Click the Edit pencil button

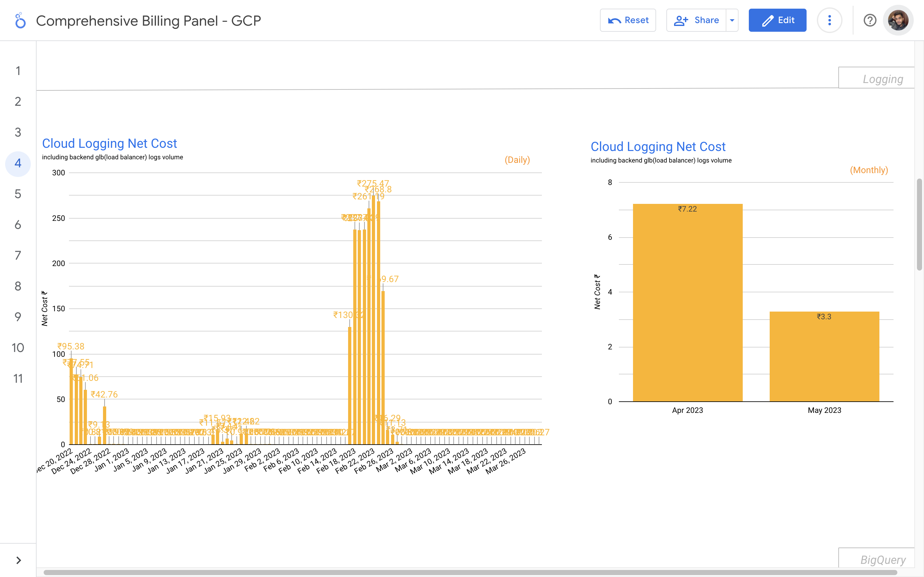(777, 20)
